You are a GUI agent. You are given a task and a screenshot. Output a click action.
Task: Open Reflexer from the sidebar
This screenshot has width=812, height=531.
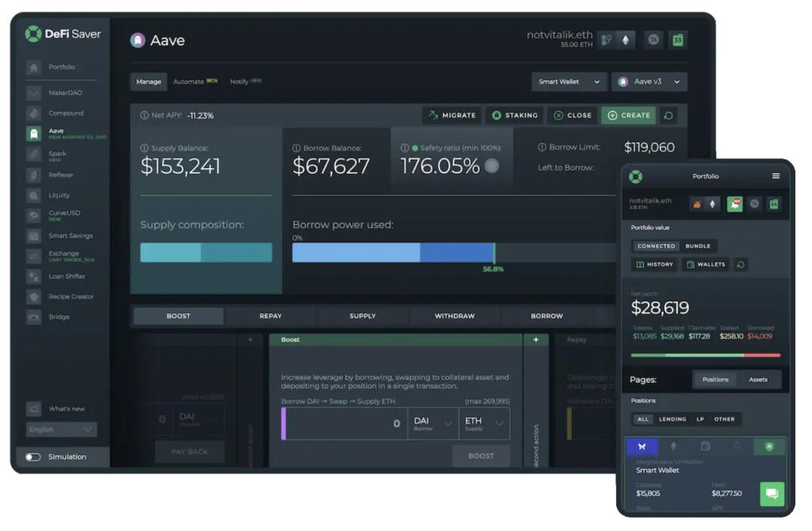coord(50,175)
